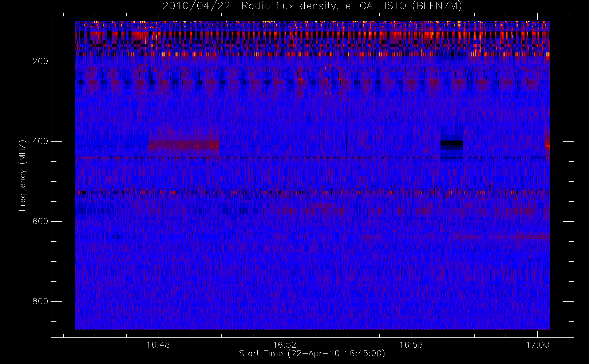
Task: Click the 800 frequency tick label
Action: click(40, 301)
